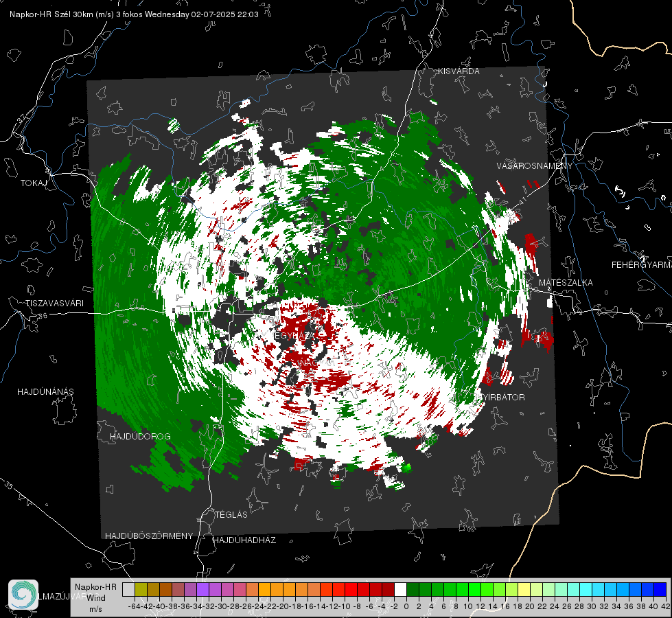Click the olive swatch above the -64 label

coord(141,589)
